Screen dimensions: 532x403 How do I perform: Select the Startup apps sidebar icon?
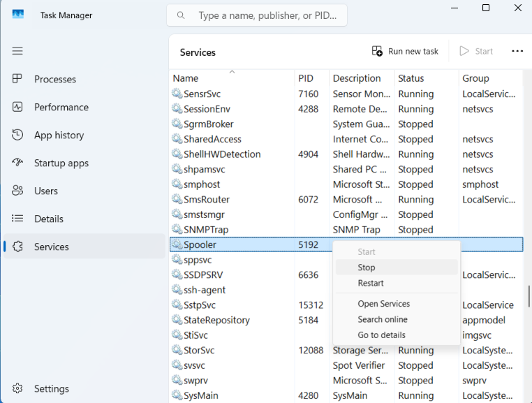coord(18,163)
